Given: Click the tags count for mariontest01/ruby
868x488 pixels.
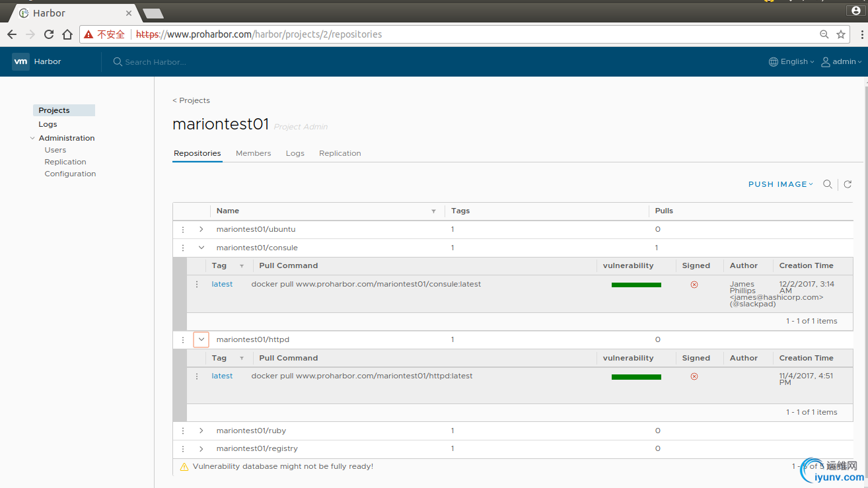Looking at the screenshot, I should (452, 431).
